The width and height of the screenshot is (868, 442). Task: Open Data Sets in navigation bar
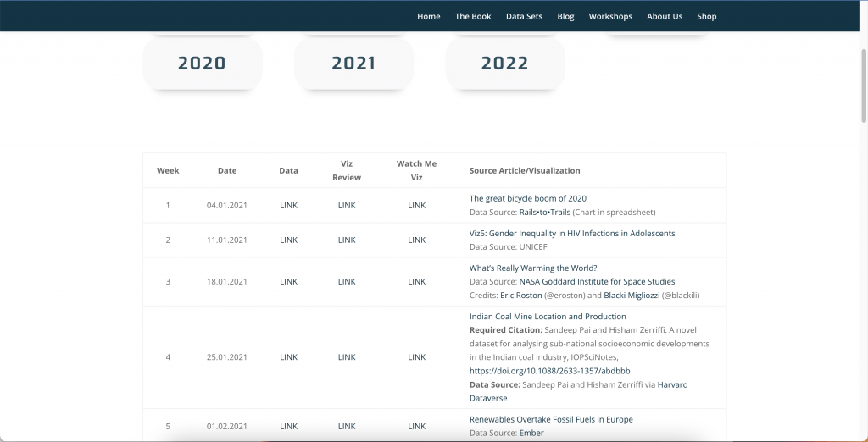coord(524,16)
